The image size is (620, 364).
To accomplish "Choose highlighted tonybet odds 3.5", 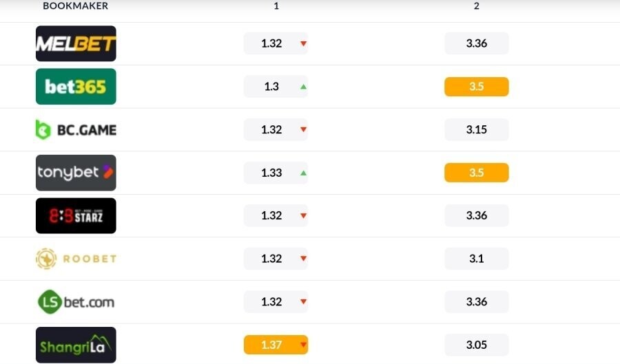I will click(477, 173).
